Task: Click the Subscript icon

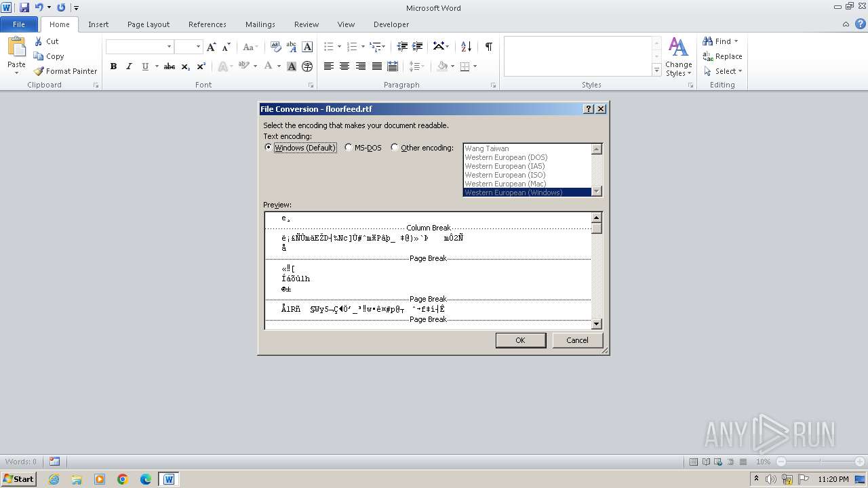Action: pos(186,66)
